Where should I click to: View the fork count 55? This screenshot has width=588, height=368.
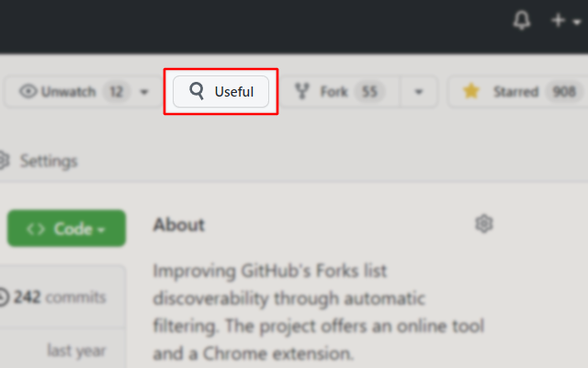pyautogui.click(x=369, y=92)
